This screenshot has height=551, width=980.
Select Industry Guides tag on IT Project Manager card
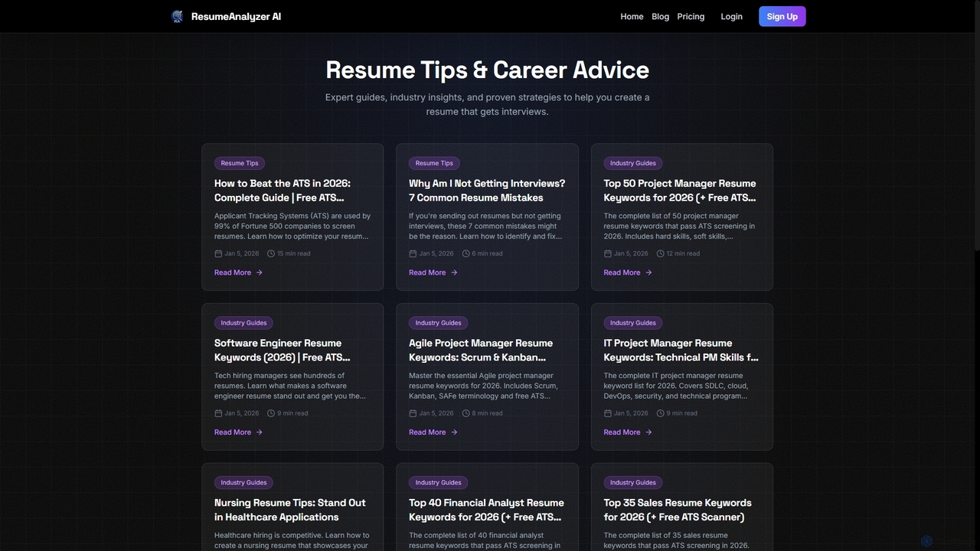tap(632, 323)
